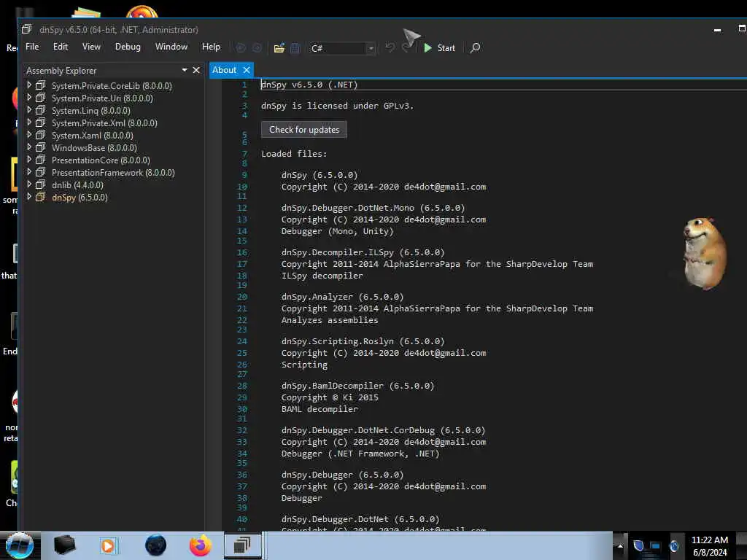The height and width of the screenshot is (560, 747).
Task: Select System.Private.Xml (8.0.0.0) assembly
Action: tap(104, 122)
